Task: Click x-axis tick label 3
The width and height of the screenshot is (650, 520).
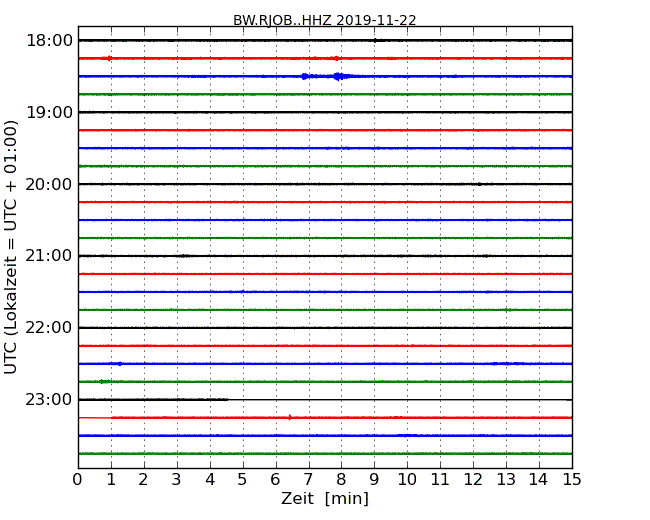Action: [177, 479]
